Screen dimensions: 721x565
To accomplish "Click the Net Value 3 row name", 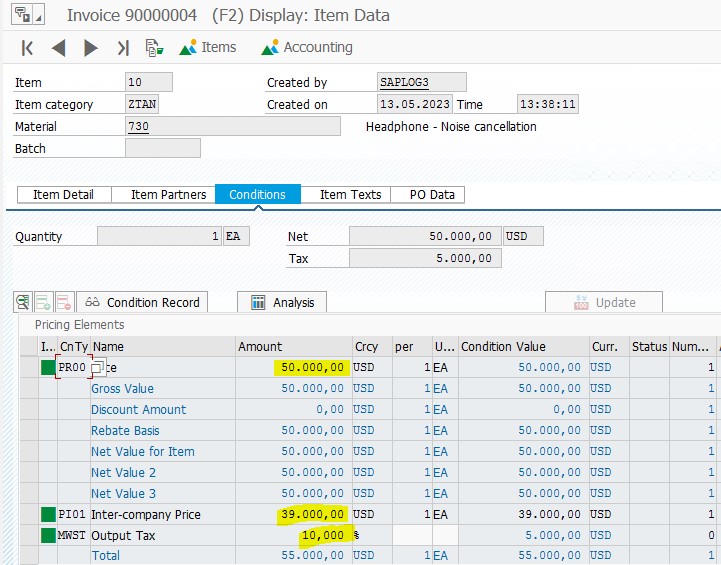I will (x=123, y=494).
